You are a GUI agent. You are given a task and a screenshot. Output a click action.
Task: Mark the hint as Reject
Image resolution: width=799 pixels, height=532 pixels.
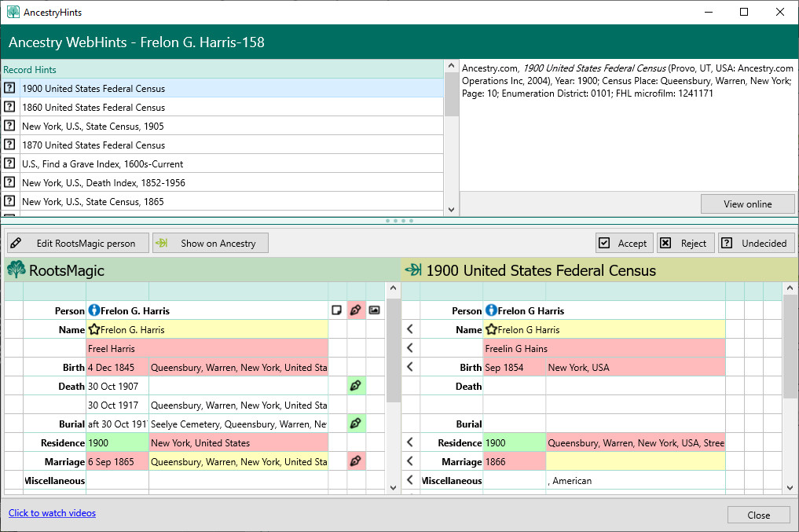tap(684, 244)
